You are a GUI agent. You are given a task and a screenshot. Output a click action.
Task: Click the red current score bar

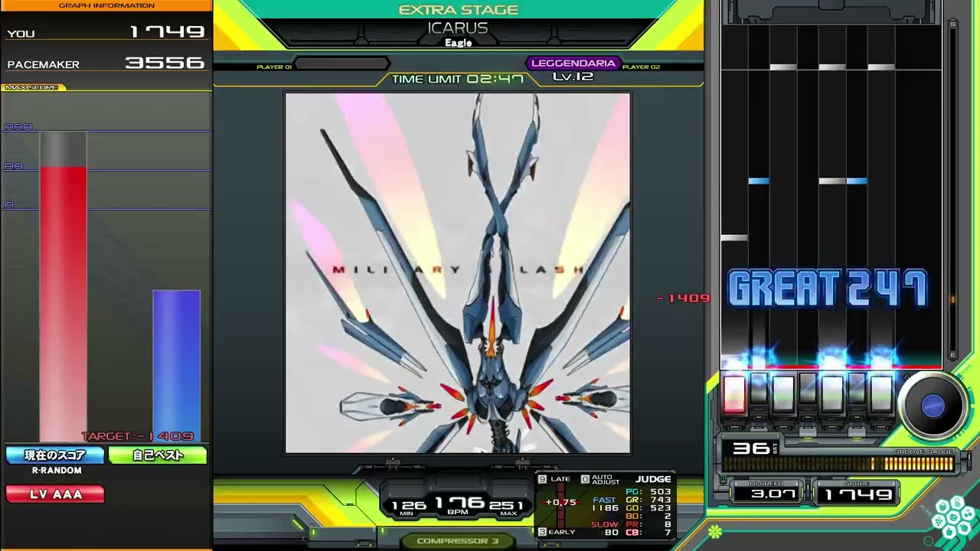[x=63, y=304]
